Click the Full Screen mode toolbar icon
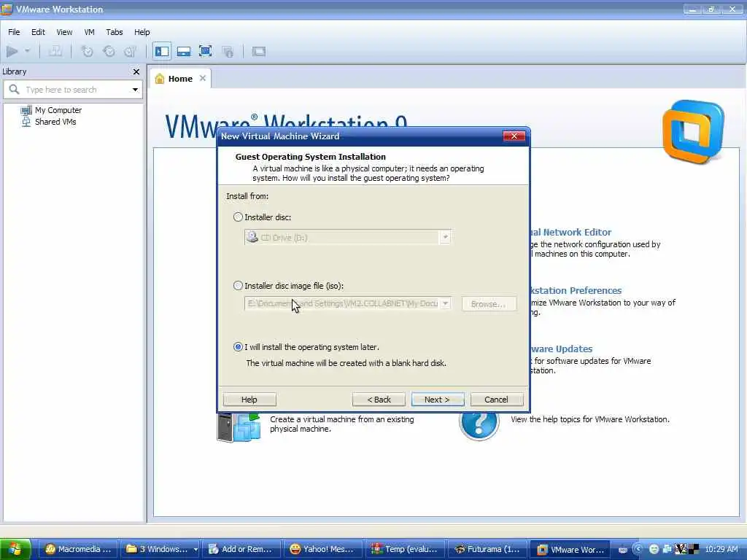The image size is (747, 560). 205,51
